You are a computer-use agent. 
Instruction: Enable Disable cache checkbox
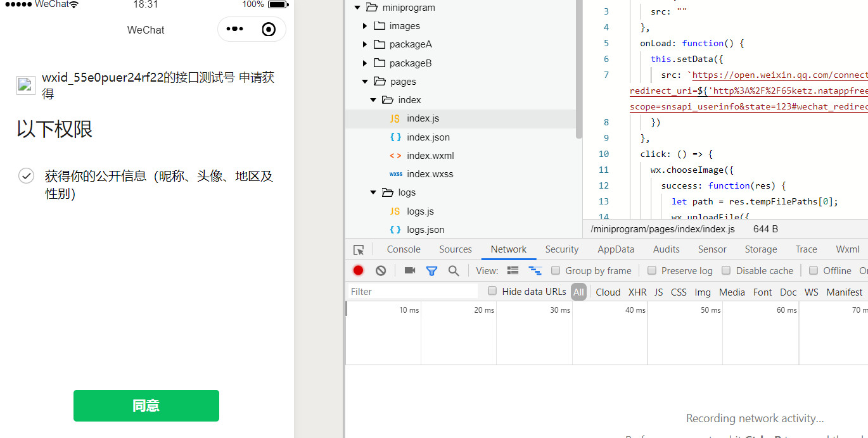tap(726, 270)
